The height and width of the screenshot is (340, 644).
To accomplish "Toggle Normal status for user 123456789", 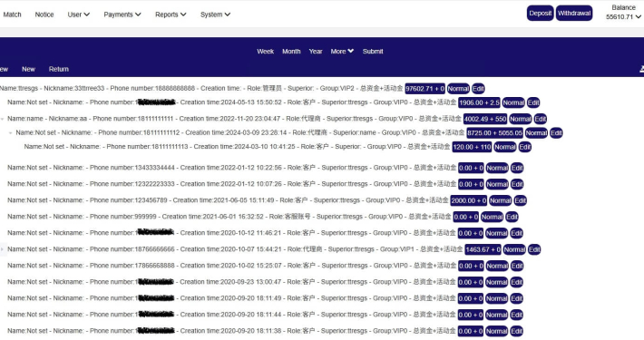I will pyautogui.click(x=501, y=200).
